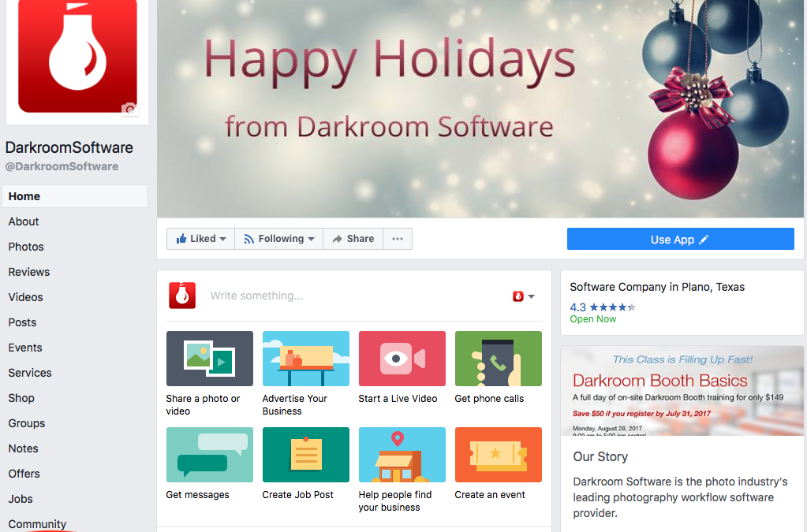Click the blue Use App button

point(681,239)
